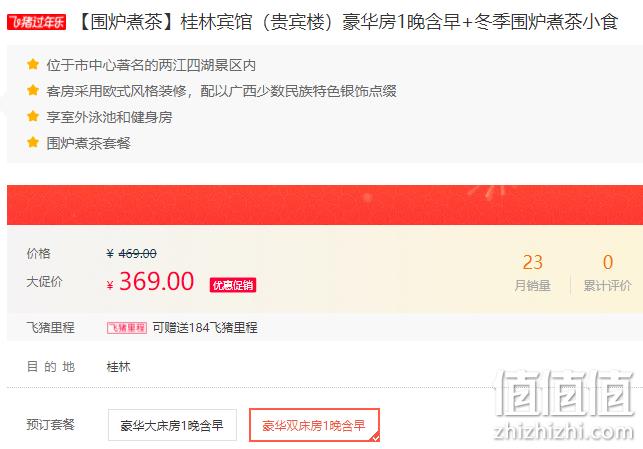The image size is (643, 449).
Task: Click the star icon beside 围炉煮茶套餐
Action: point(33,142)
